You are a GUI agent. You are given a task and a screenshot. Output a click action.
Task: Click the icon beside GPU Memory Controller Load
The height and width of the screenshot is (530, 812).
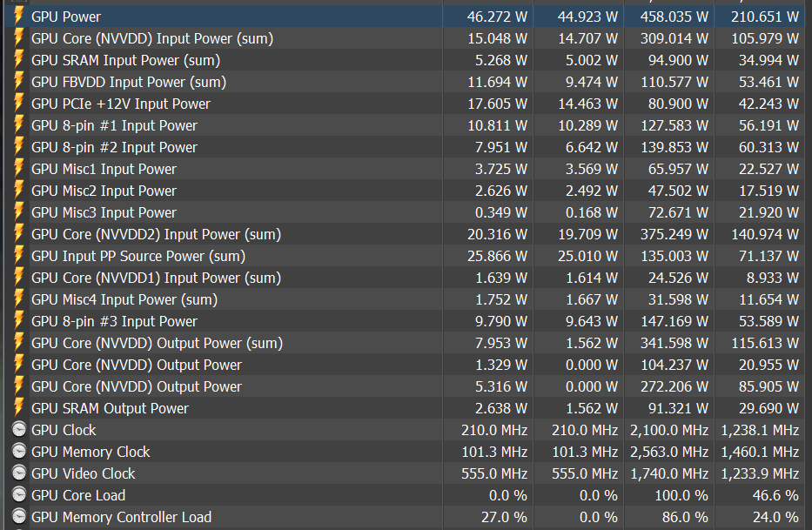click(x=18, y=517)
